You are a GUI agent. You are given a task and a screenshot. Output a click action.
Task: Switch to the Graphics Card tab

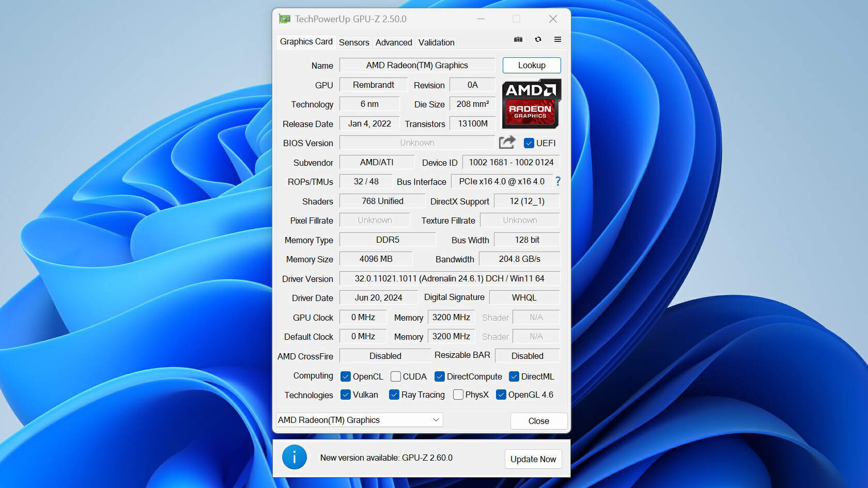[306, 41]
